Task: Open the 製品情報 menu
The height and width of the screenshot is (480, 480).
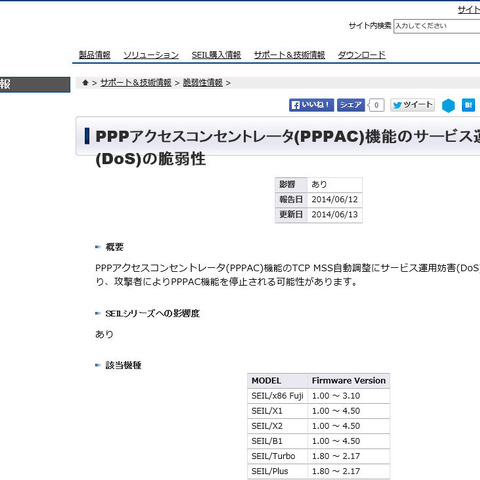Action: tap(94, 55)
